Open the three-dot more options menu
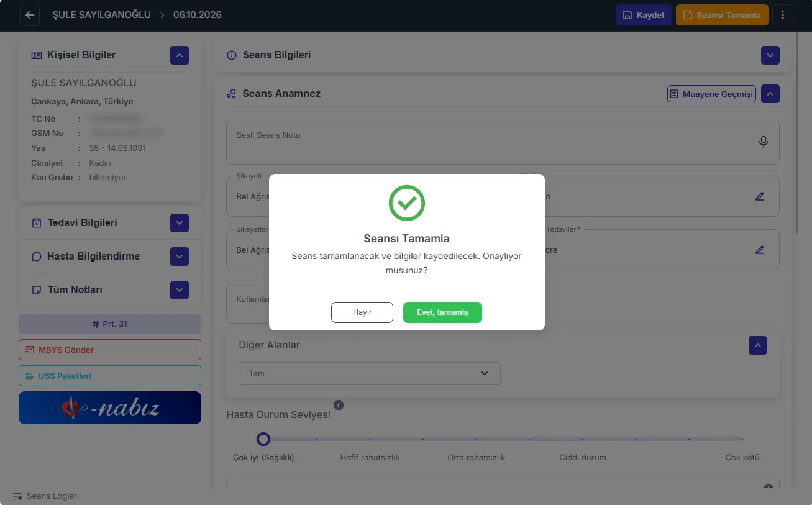Image resolution: width=812 pixels, height=505 pixels. pos(783,15)
